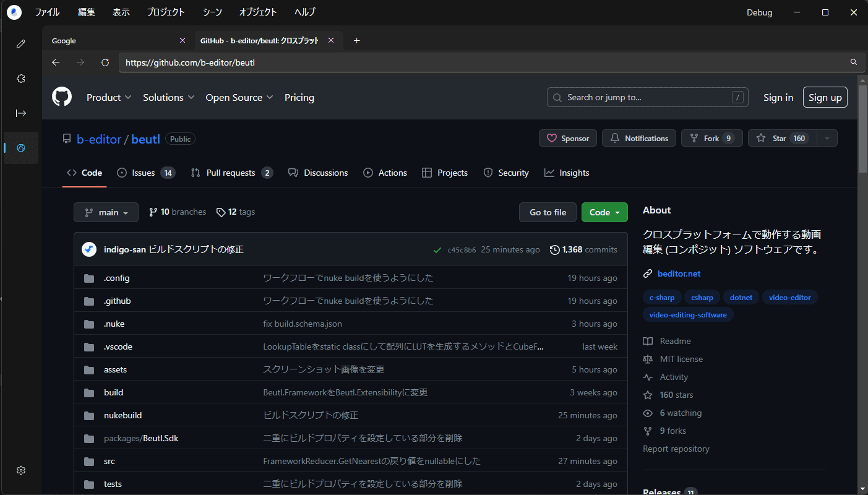
Task: Star the repository with the Star button
Action: [783, 138]
